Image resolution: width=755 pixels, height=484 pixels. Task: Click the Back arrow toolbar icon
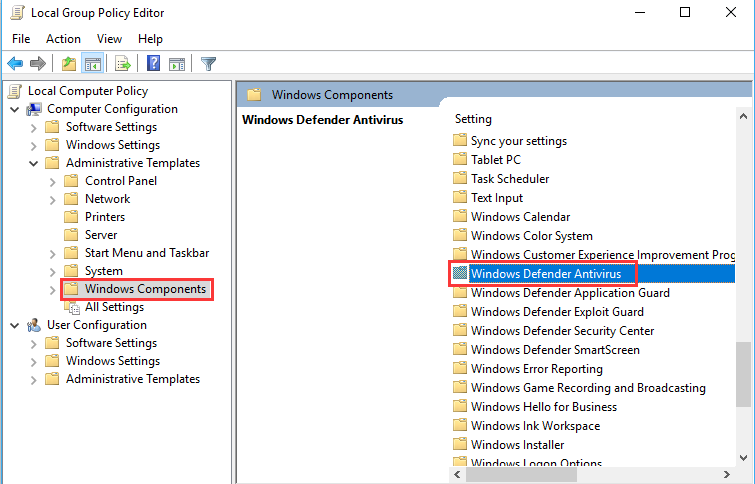click(15, 63)
